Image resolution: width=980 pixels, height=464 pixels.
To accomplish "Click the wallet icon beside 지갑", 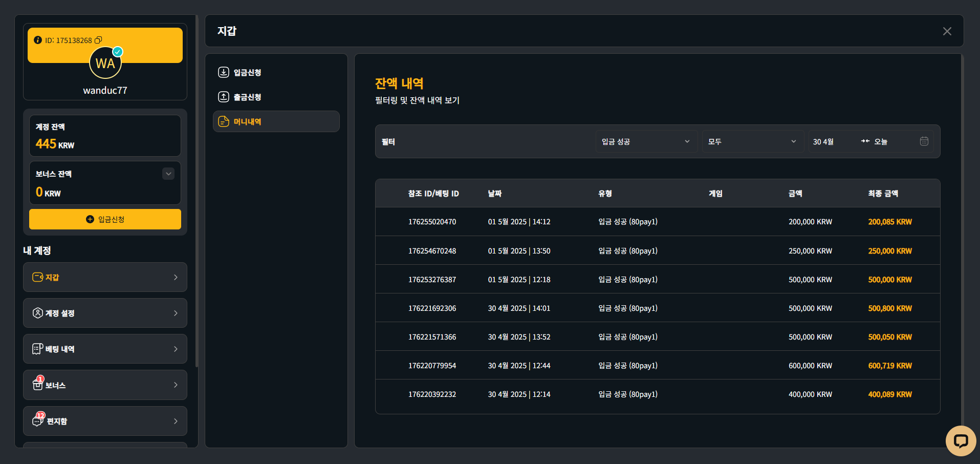I will point(38,277).
